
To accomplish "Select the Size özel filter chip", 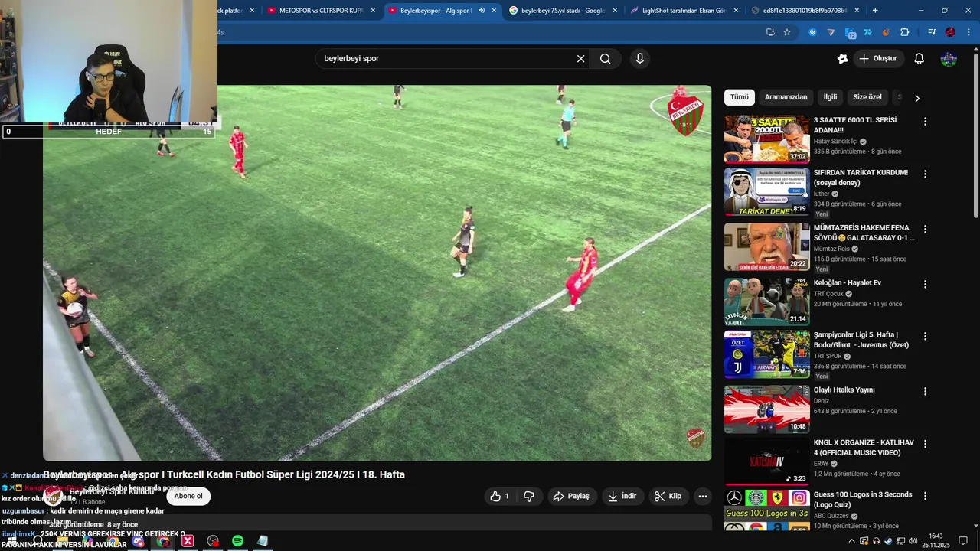I will tap(867, 97).
